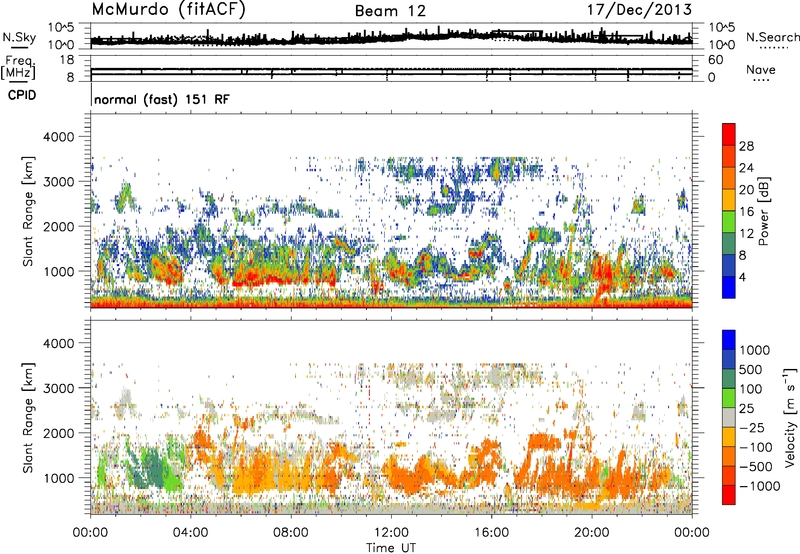This screenshot has height=554, width=800.
Task: Click the 'N.Search' legend label
Action: pos(772,37)
